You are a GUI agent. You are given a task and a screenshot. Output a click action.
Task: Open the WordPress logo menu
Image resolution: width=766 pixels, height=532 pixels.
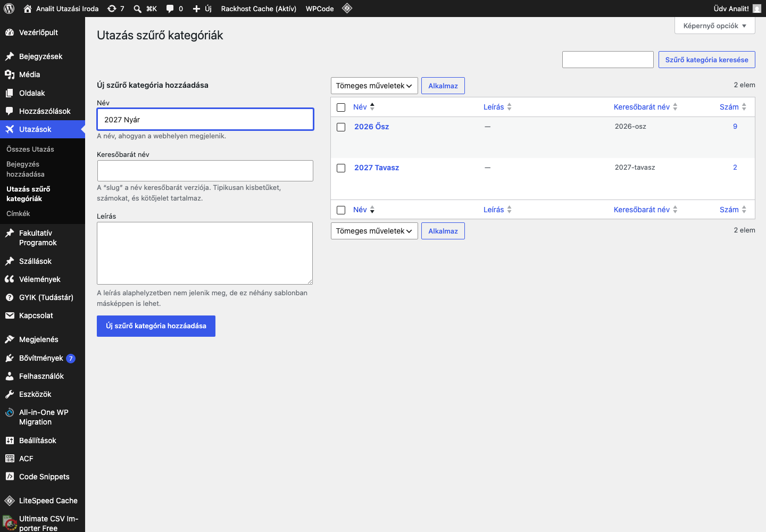tap(9, 9)
